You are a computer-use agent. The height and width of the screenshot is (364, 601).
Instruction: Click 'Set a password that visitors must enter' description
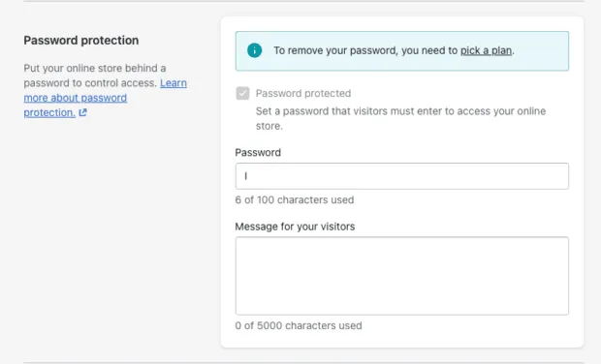coord(401,119)
